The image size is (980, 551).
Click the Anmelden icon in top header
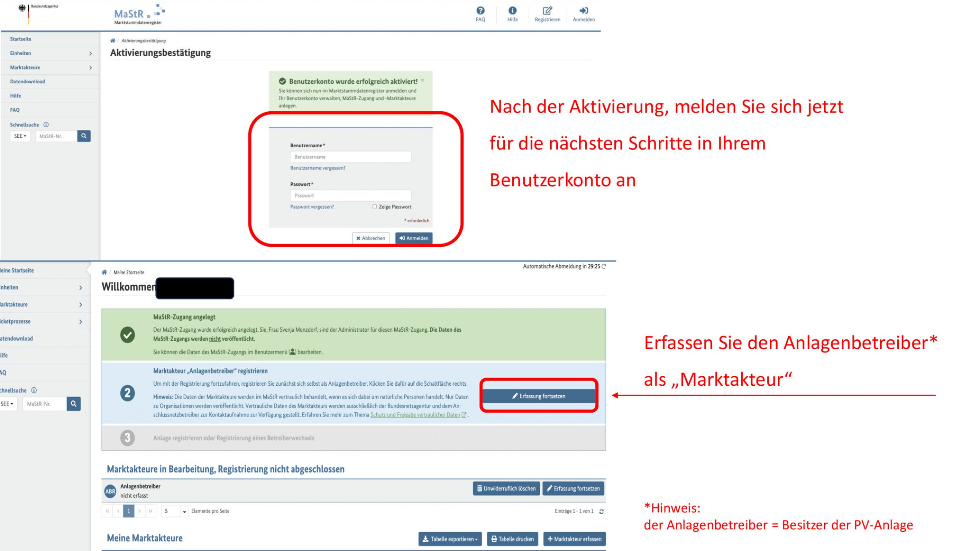[584, 11]
